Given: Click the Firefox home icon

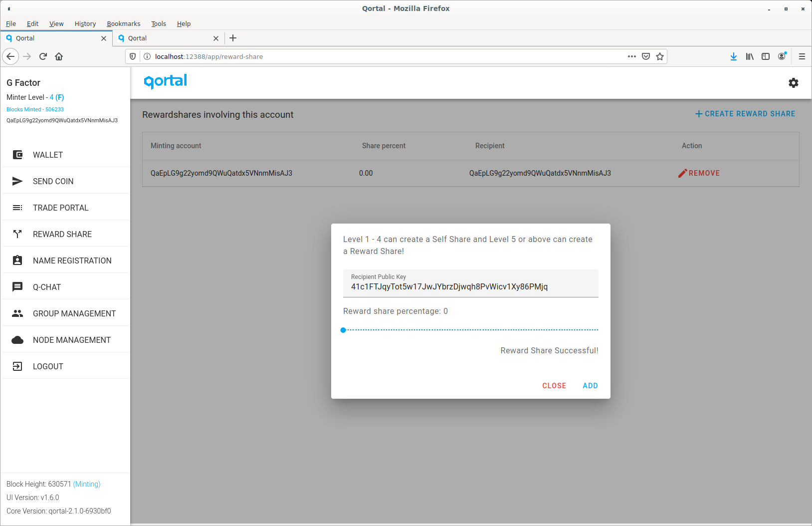Looking at the screenshot, I should pos(59,56).
